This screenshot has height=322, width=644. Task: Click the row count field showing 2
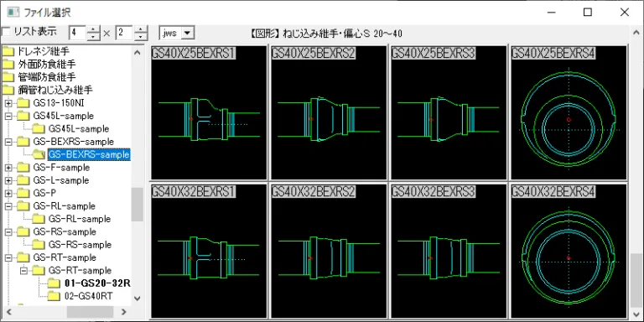pyautogui.click(x=125, y=33)
